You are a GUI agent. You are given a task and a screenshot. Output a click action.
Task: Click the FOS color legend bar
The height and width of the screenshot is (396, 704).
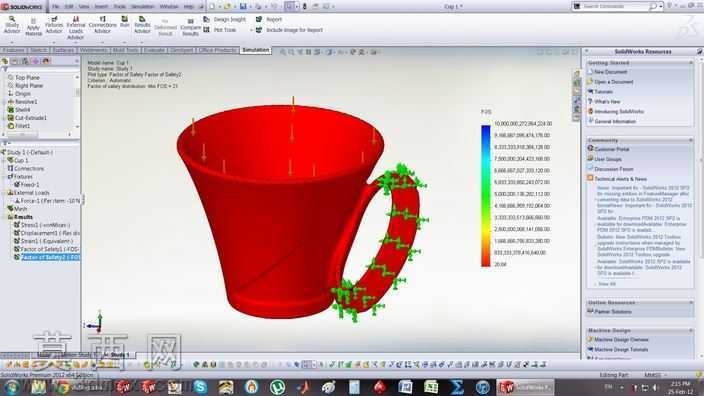tap(486, 196)
